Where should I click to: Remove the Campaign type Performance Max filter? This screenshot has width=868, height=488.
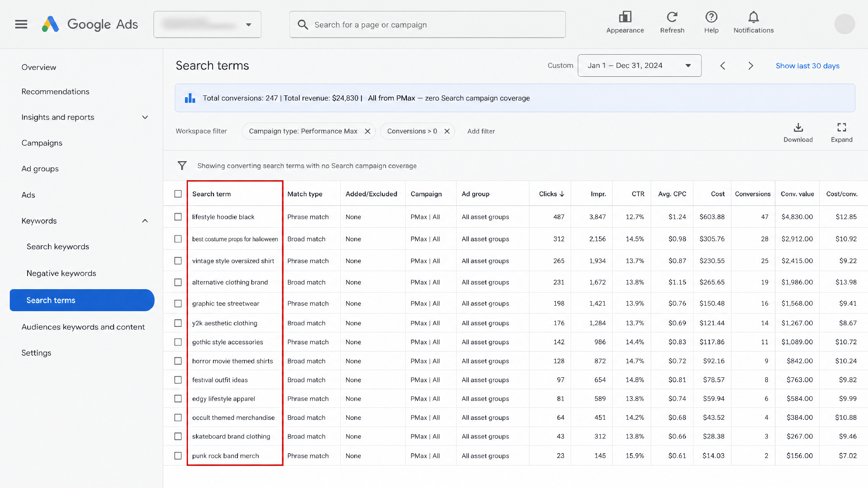coord(367,131)
